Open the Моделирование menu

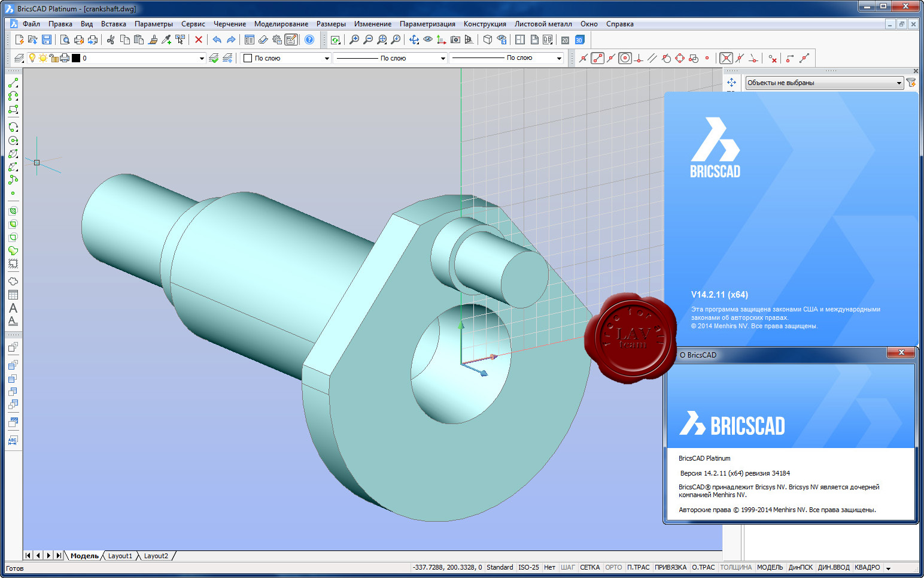pos(281,24)
